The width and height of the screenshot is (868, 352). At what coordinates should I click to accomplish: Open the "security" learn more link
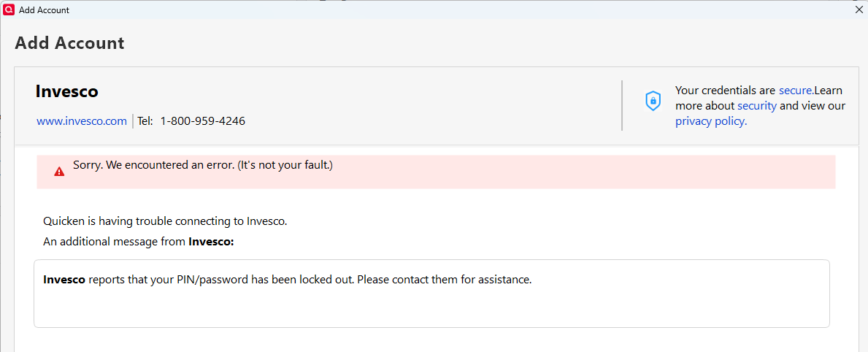tap(756, 106)
